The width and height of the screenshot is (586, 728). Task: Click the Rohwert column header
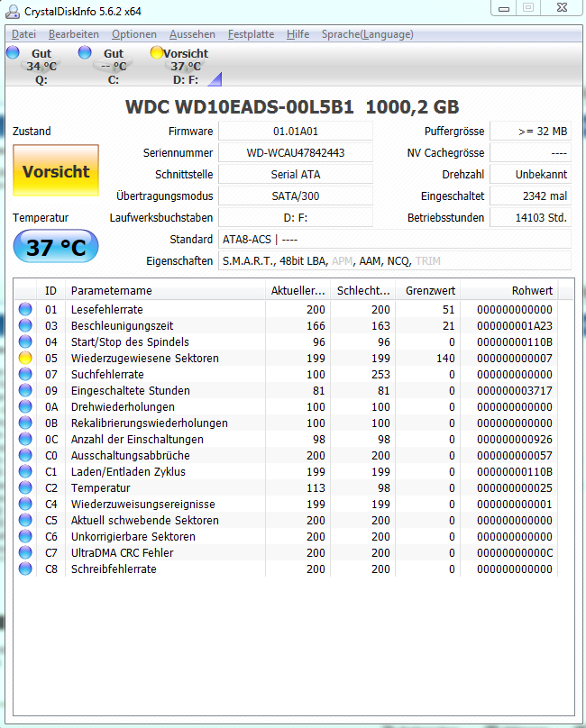click(x=509, y=291)
